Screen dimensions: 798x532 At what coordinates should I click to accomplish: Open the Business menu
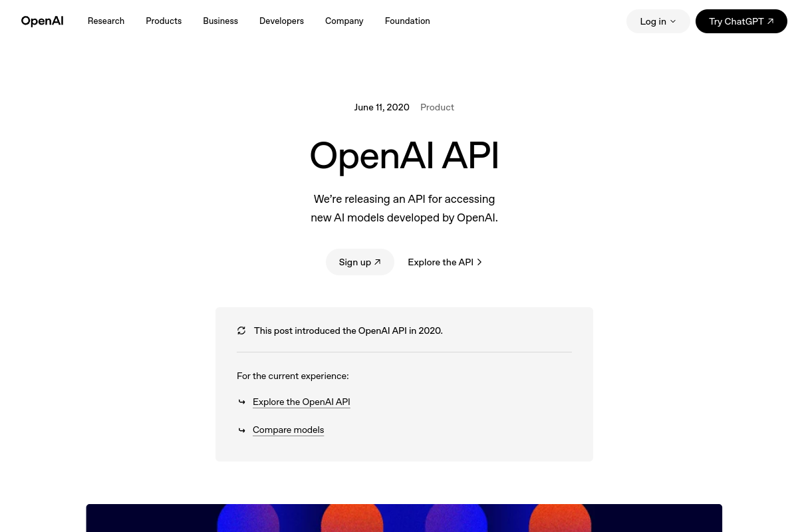click(220, 21)
